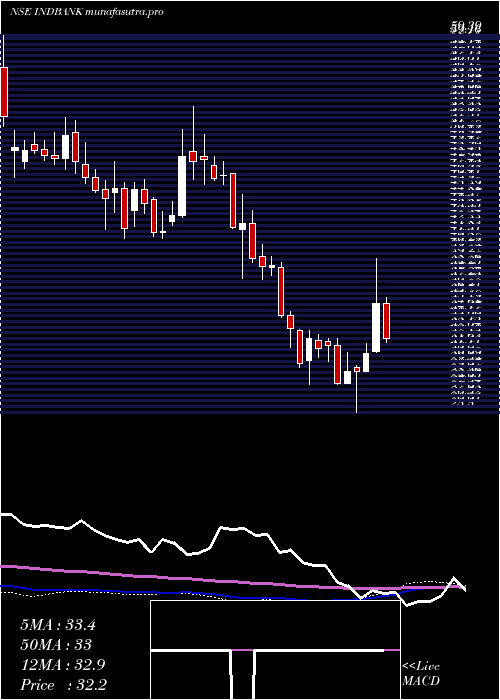Click the NSE INDBANK munafasutra.pro title text

pos(86,12)
